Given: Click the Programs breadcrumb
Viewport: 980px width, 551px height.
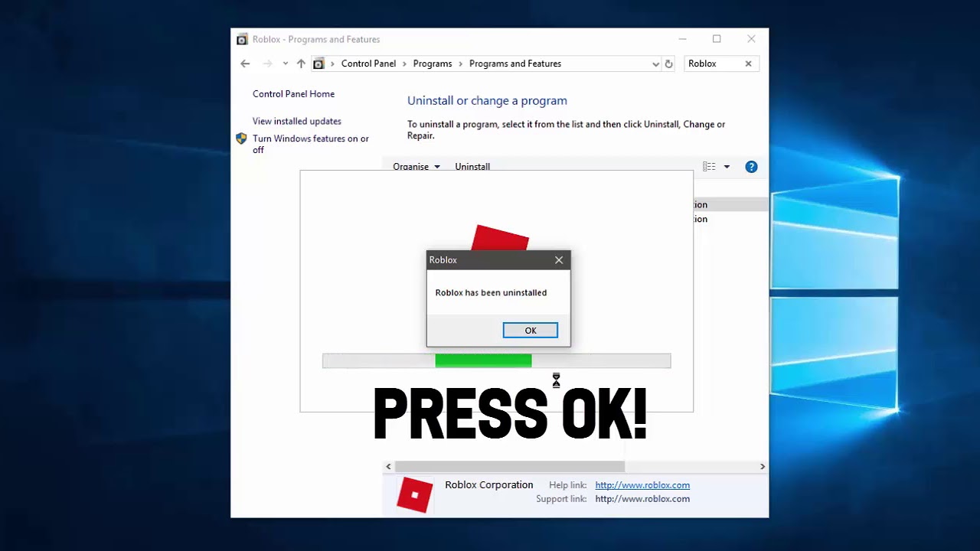Looking at the screenshot, I should 433,64.
